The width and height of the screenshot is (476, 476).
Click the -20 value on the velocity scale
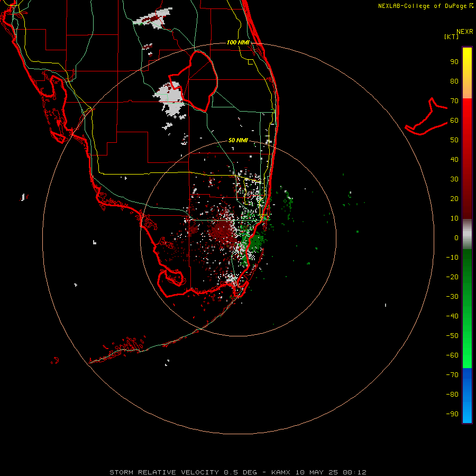tap(452, 277)
